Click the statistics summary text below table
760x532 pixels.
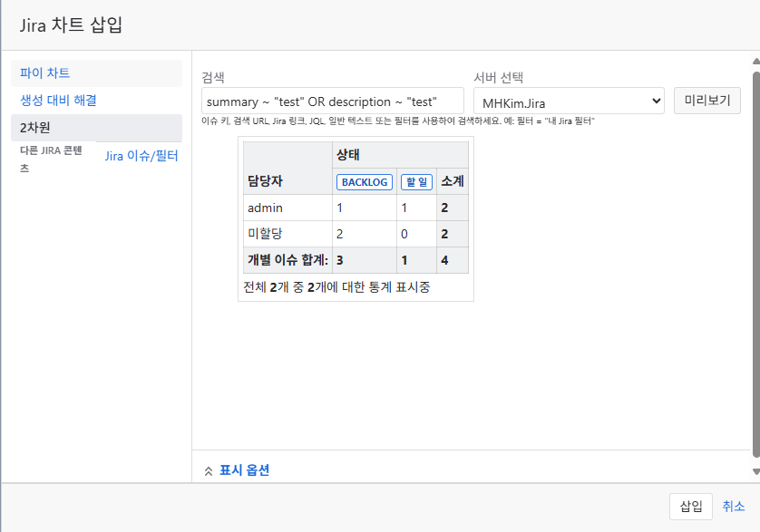click(336, 286)
